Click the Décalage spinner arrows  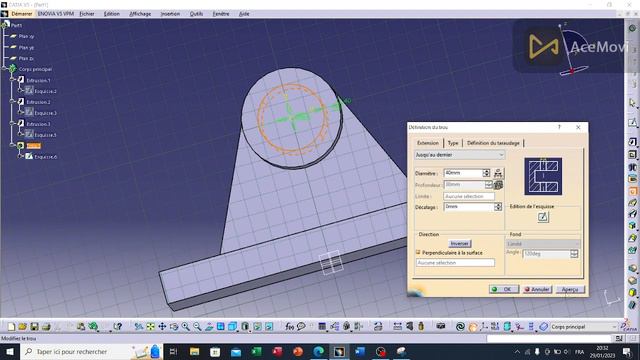(498, 207)
